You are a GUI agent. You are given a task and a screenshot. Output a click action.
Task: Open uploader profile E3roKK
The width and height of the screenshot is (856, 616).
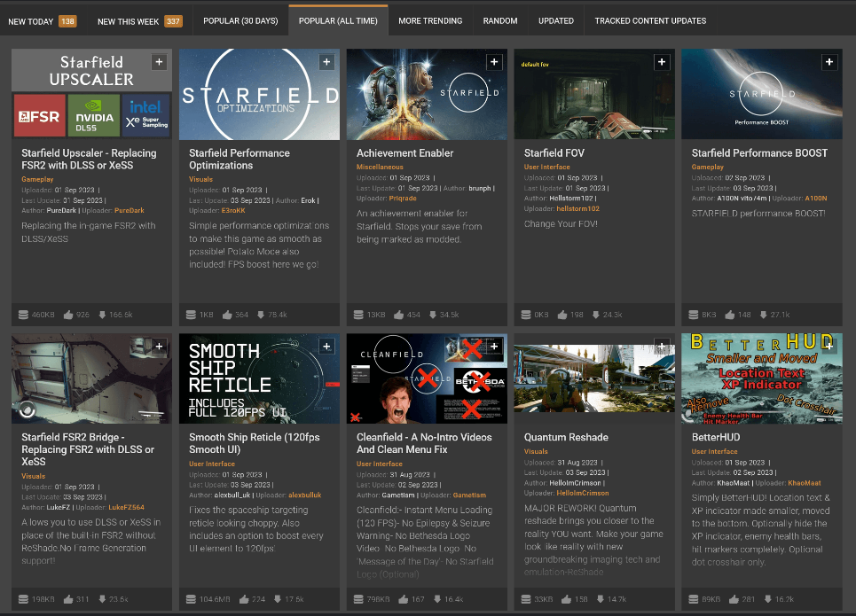pos(233,211)
